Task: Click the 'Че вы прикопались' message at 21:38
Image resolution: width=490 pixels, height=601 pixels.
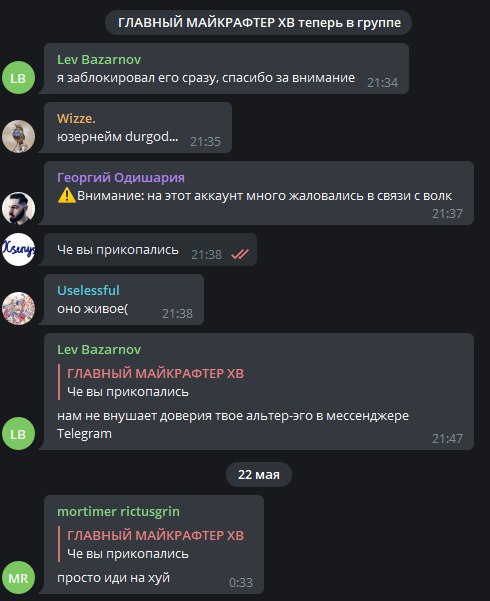Action: [150, 250]
